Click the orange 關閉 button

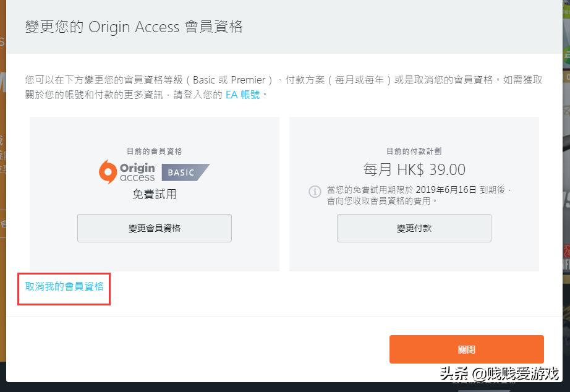(x=466, y=349)
